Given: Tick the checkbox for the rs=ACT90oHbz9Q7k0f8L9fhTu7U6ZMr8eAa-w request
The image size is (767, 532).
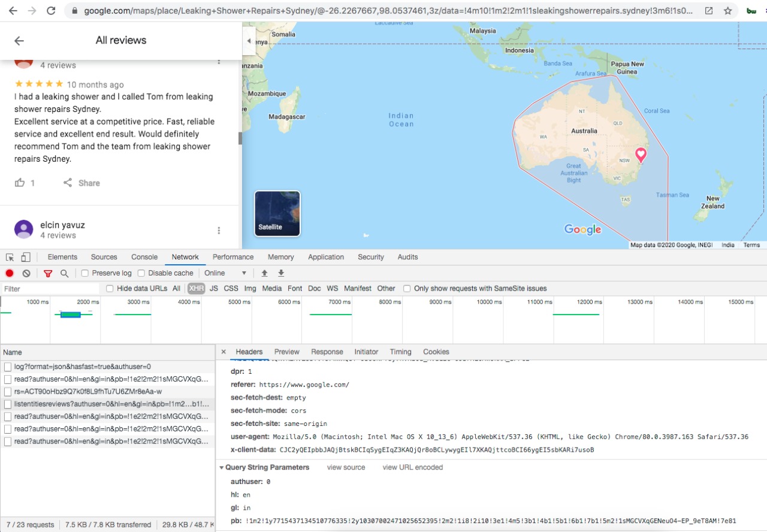Looking at the screenshot, I should point(8,391).
